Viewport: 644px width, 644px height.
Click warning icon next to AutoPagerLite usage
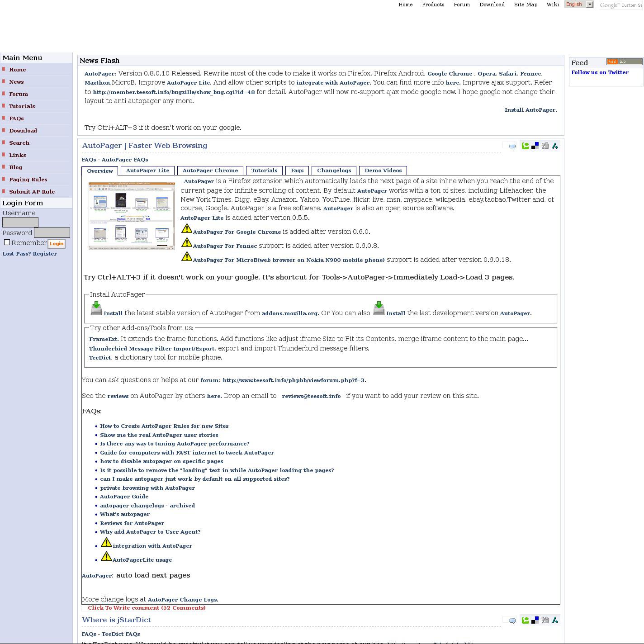point(106,556)
